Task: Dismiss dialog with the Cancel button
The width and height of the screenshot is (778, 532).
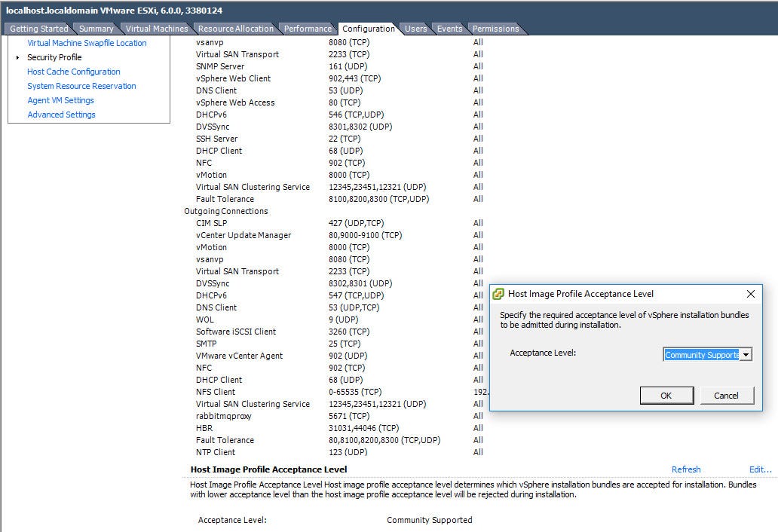Action: coord(727,395)
